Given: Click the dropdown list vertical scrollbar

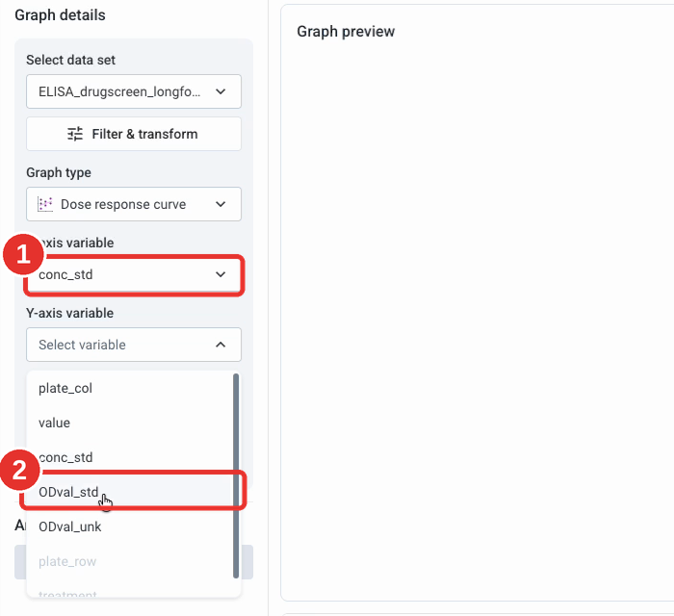Looking at the screenshot, I should click(236, 476).
